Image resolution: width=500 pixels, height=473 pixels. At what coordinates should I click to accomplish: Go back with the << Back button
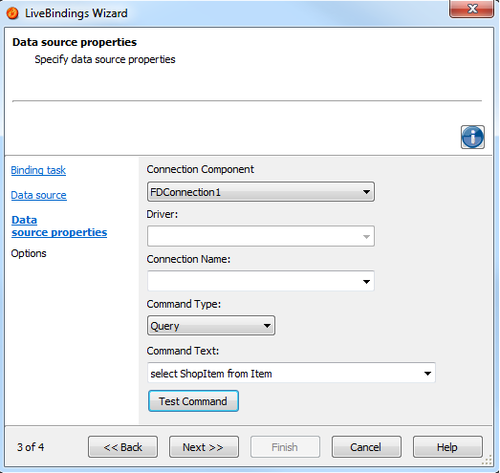point(123,447)
